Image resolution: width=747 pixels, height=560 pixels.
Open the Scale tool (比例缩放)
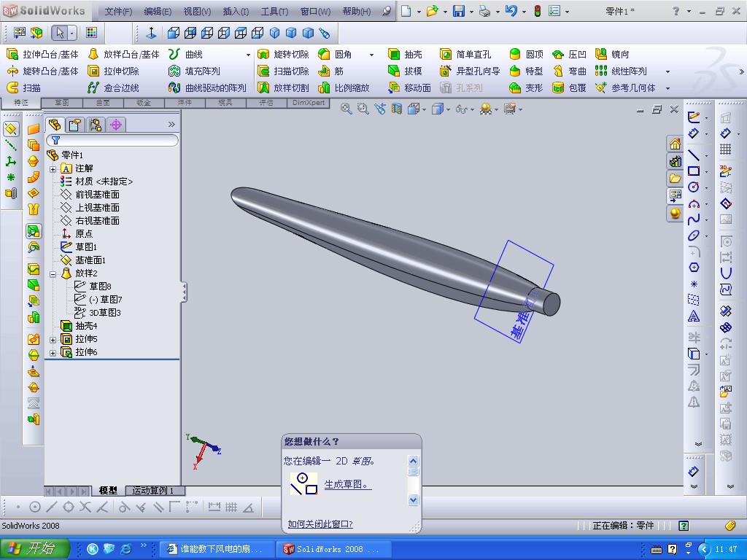(344, 87)
